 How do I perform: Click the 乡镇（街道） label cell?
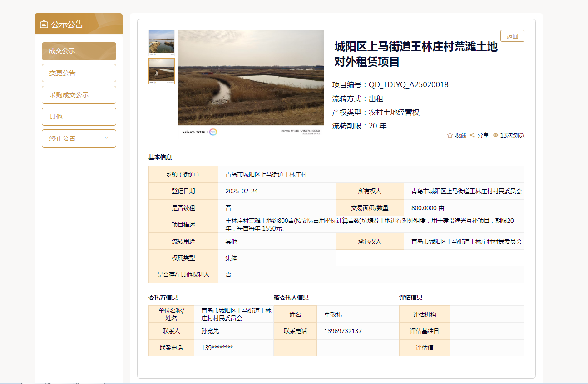183,174
